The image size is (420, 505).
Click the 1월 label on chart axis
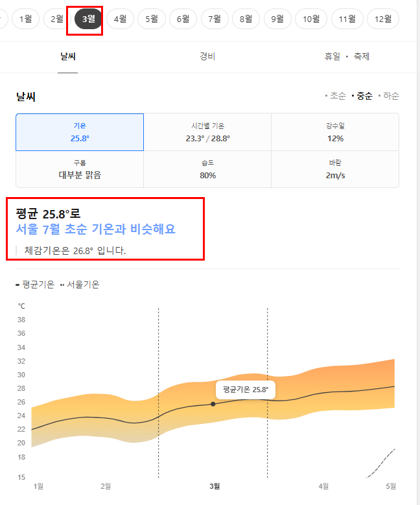tap(38, 486)
